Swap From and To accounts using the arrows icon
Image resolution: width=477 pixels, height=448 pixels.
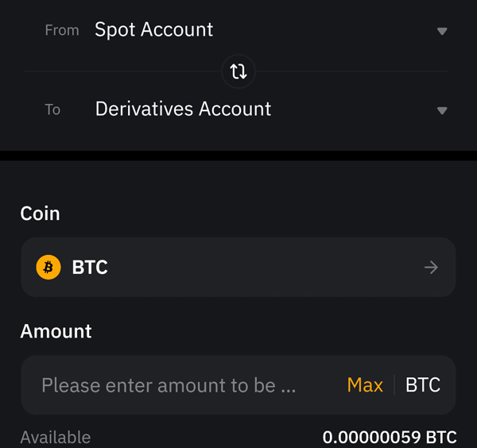coord(238,71)
